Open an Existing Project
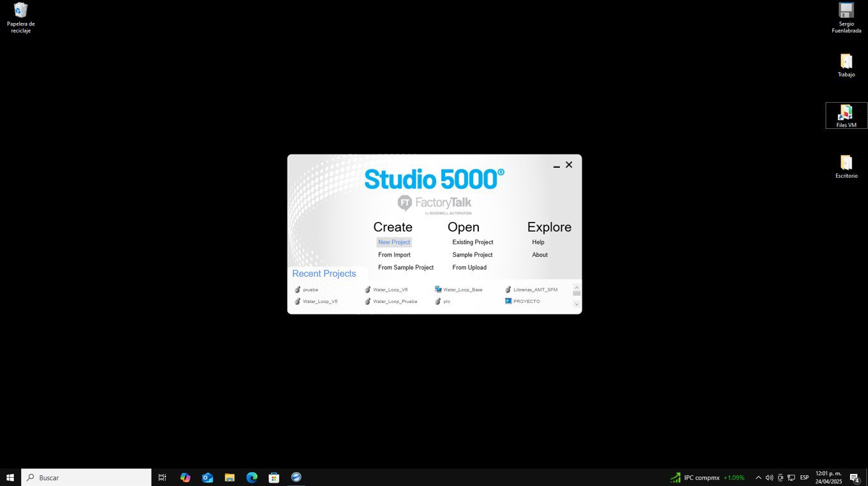The image size is (868, 486). [473, 242]
